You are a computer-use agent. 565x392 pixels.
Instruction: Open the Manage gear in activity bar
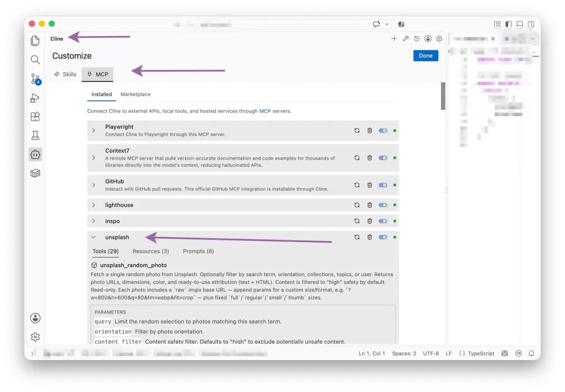pyautogui.click(x=35, y=337)
